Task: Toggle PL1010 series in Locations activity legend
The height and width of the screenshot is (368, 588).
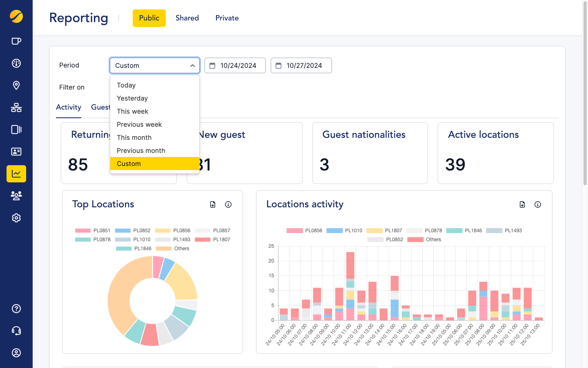Action: coord(344,231)
